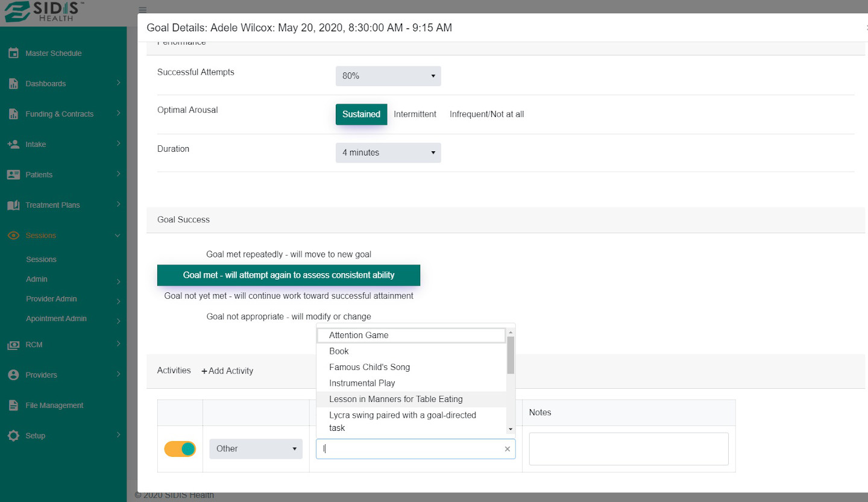This screenshot has width=868, height=502.
Task: Toggle the activity row switch off
Action: 180,449
